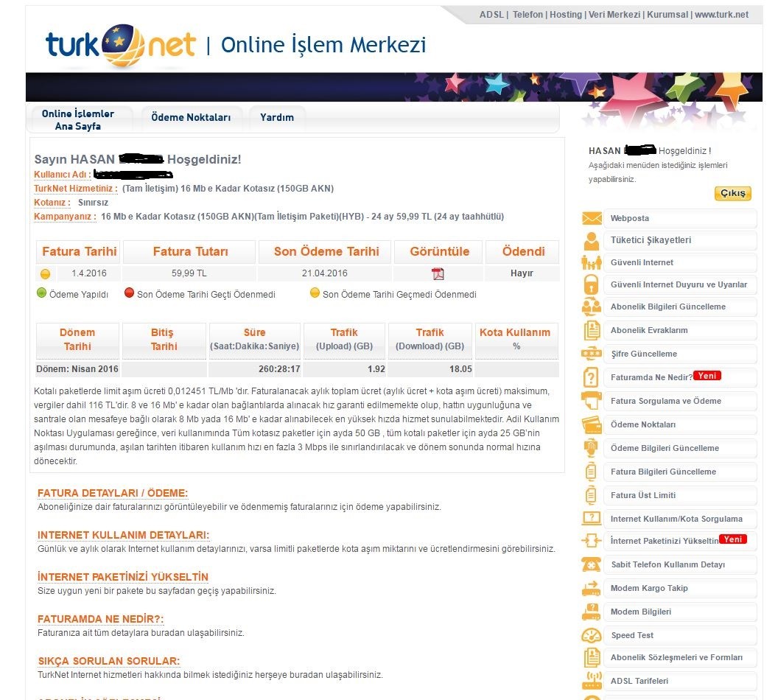Switch to the Yardım tab

click(277, 118)
